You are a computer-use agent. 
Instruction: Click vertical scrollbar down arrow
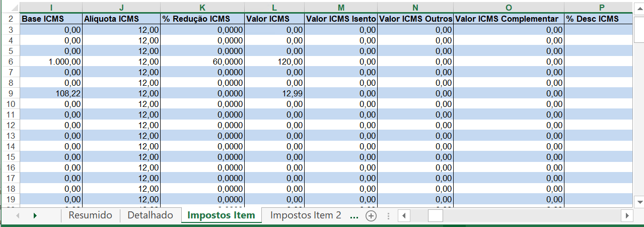(x=639, y=202)
